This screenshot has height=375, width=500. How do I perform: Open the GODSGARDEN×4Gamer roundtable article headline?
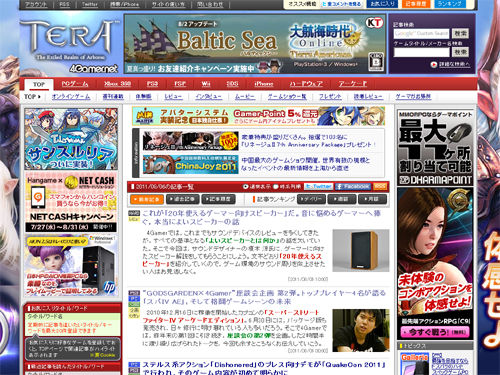point(264,297)
